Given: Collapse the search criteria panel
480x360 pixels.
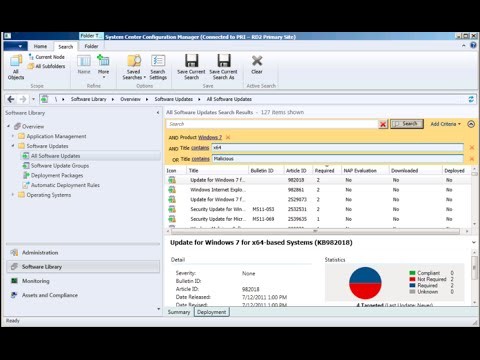Looking at the screenshot, I should pos(471,124).
